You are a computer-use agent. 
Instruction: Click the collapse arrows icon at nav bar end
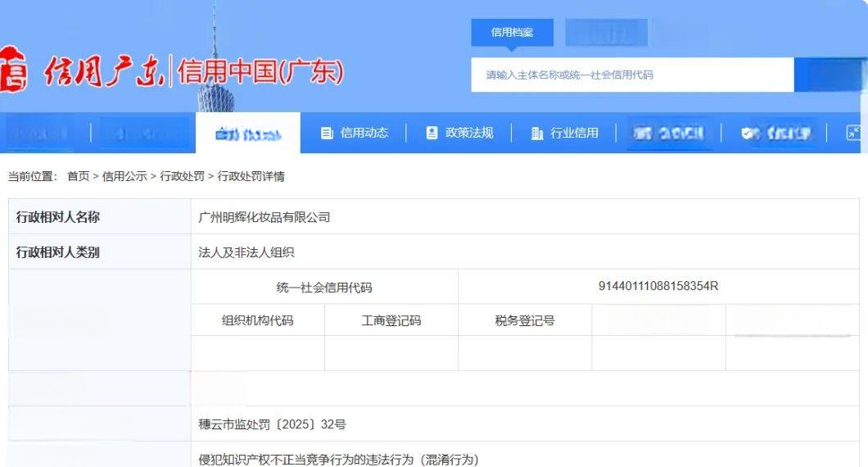tap(853, 133)
